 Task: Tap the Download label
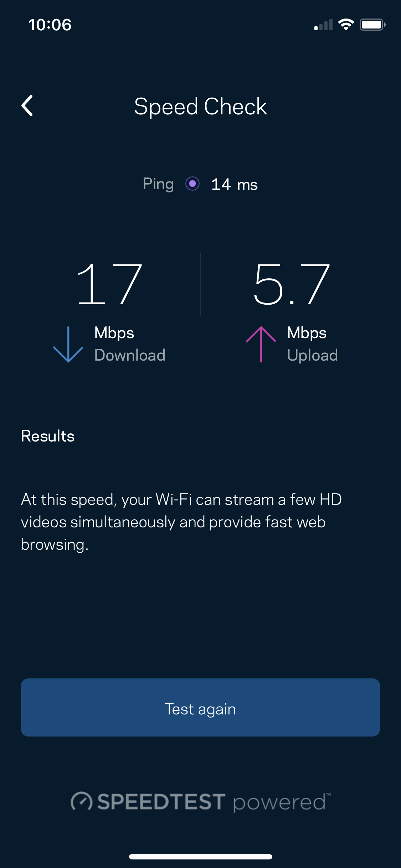click(130, 355)
